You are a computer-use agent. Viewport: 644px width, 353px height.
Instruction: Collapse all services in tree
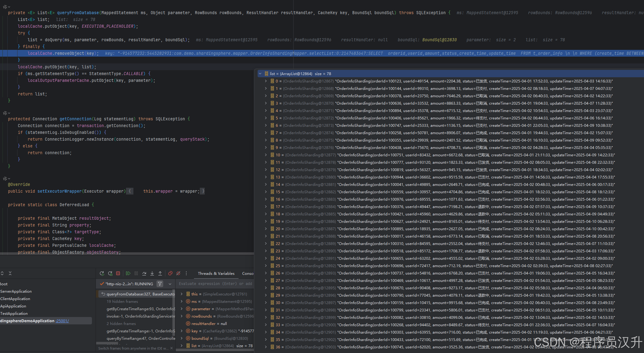coord(10,273)
